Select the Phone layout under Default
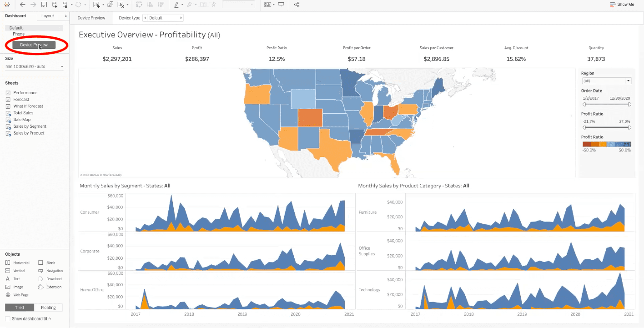This screenshot has height=328, width=644. point(18,34)
